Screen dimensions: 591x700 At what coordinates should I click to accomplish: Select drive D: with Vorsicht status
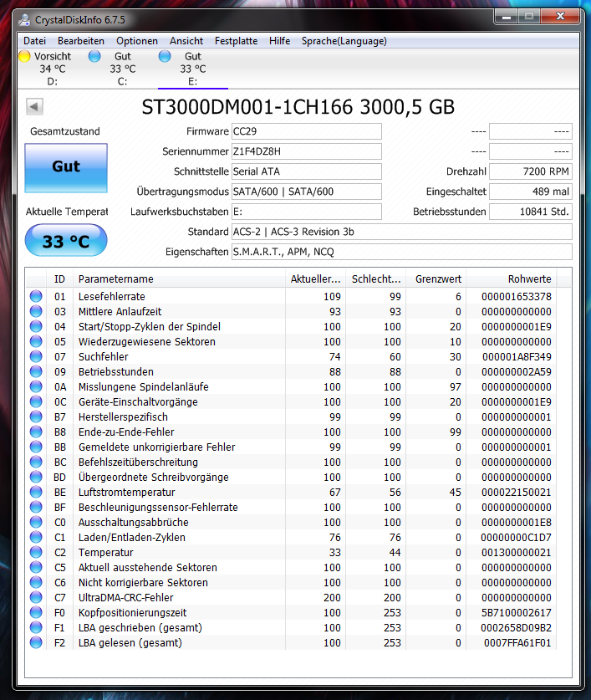click(52, 69)
